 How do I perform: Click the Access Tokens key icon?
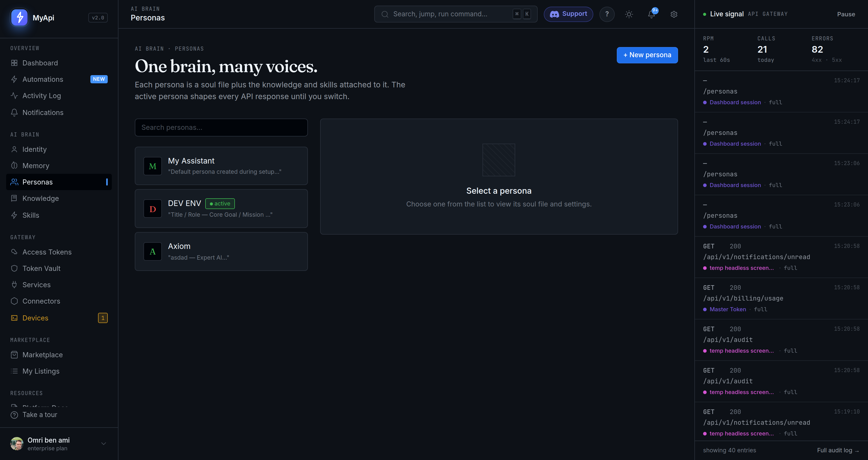pyautogui.click(x=14, y=252)
